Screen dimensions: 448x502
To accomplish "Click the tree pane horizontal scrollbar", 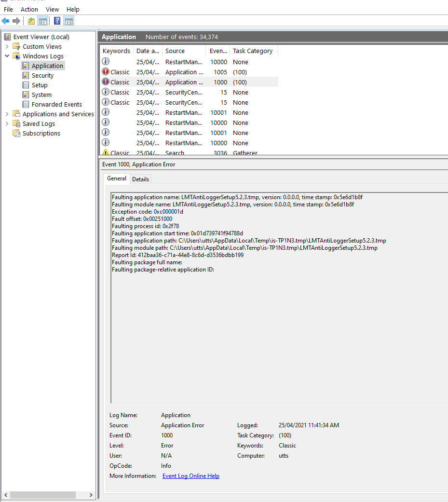I will 42,495.
